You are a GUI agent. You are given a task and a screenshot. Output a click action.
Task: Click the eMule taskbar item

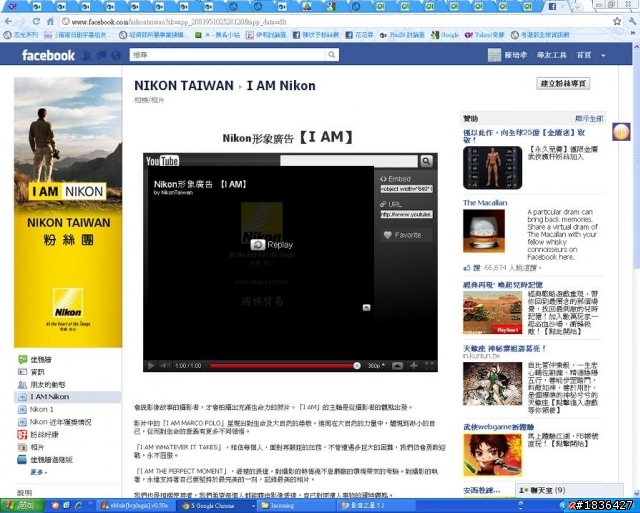tap(137, 506)
